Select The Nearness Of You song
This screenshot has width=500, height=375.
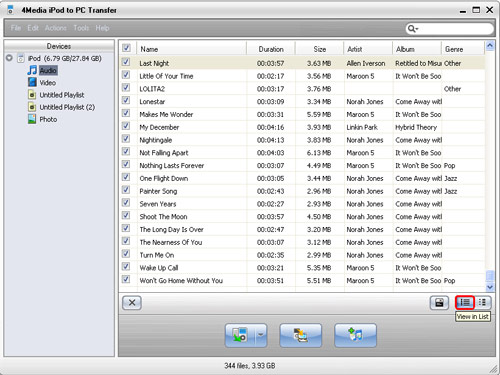point(171,242)
